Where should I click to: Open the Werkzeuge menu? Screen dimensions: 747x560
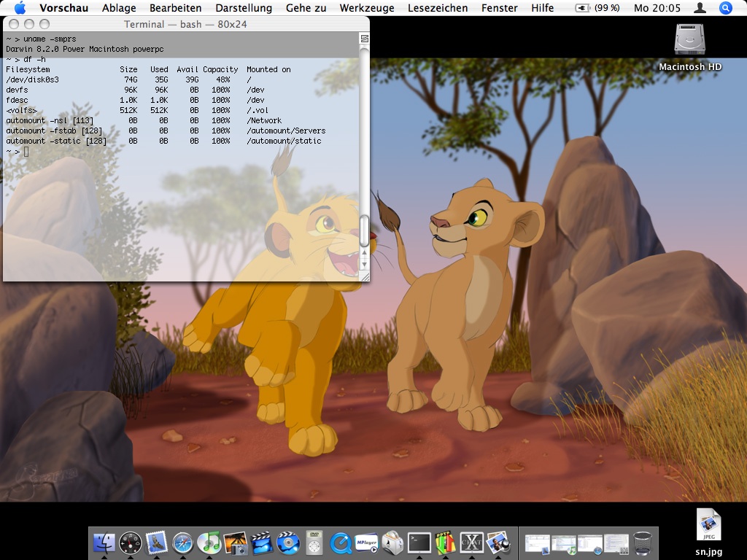(x=366, y=8)
